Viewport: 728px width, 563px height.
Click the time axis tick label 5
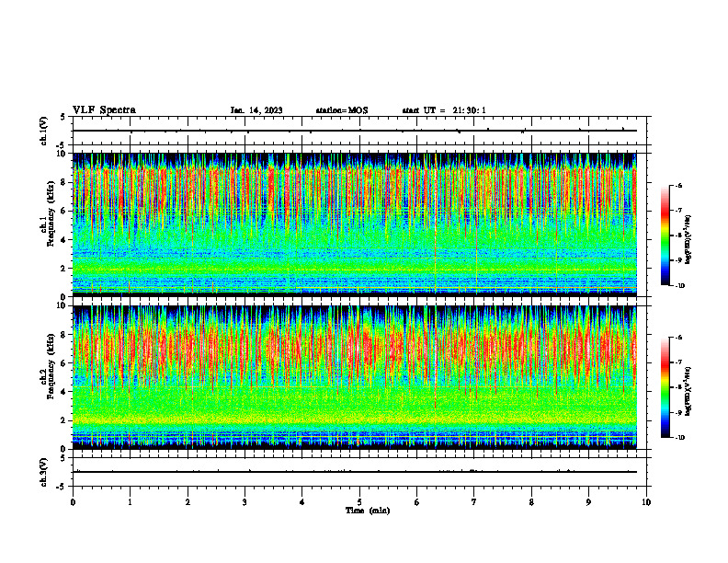tap(359, 502)
